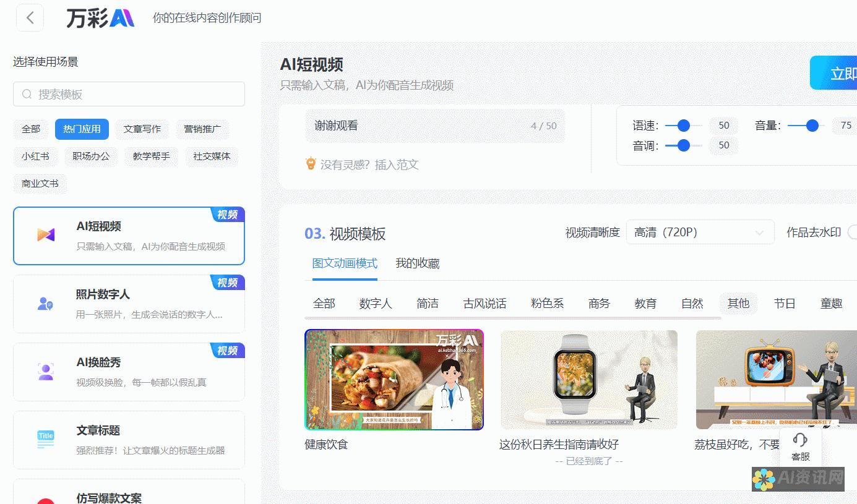This screenshot has width=857, height=504.
Task: Select the 热门应用 filter tag
Action: click(x=82, y=129)
